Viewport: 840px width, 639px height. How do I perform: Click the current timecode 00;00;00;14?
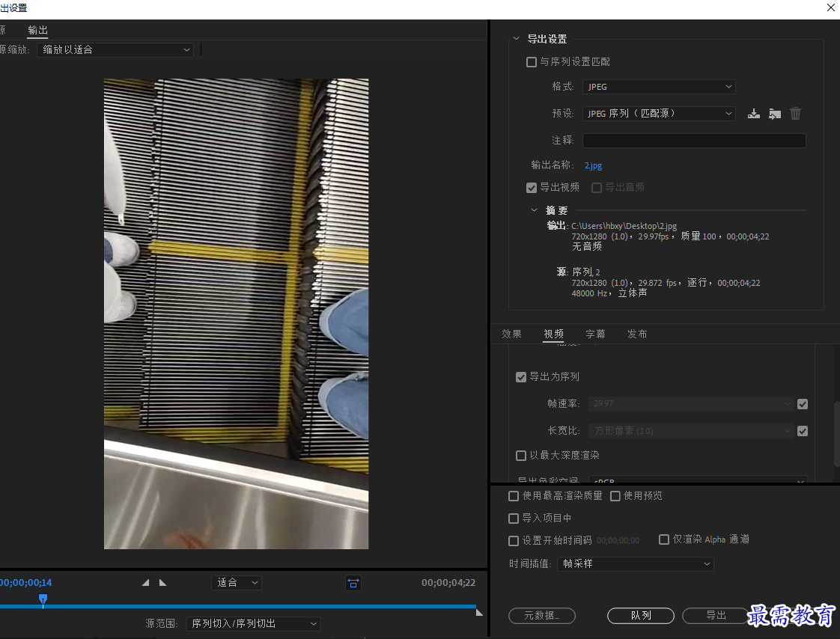[x=26, y=583]
